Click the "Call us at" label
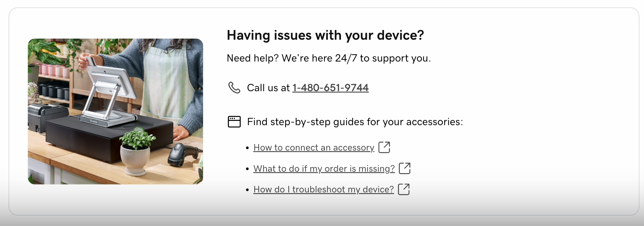Viewport: 644px width, 226px height. 268,88
